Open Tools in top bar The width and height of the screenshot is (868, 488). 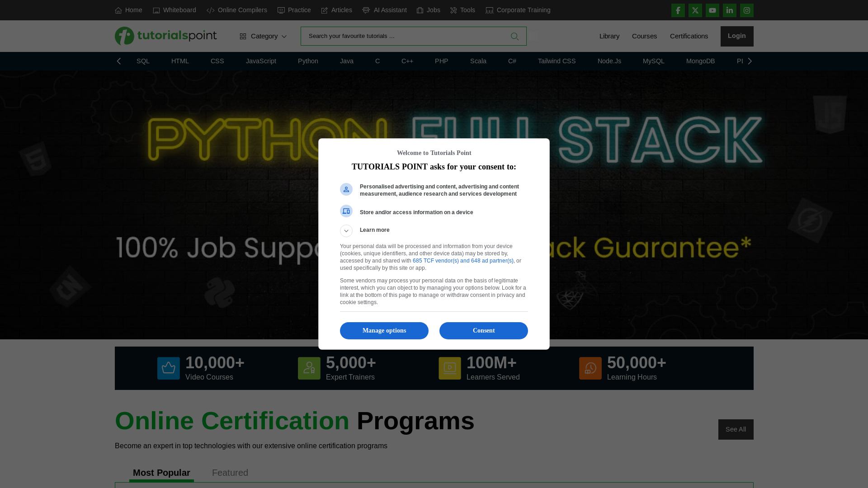pyautogui.click(x=463, y=10)
